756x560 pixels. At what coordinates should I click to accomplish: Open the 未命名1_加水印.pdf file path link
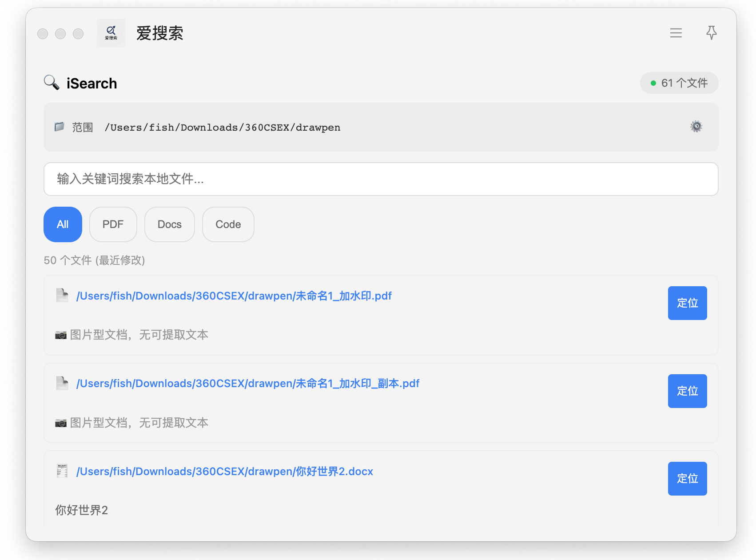pyautogui.click(x=234, y=296)
